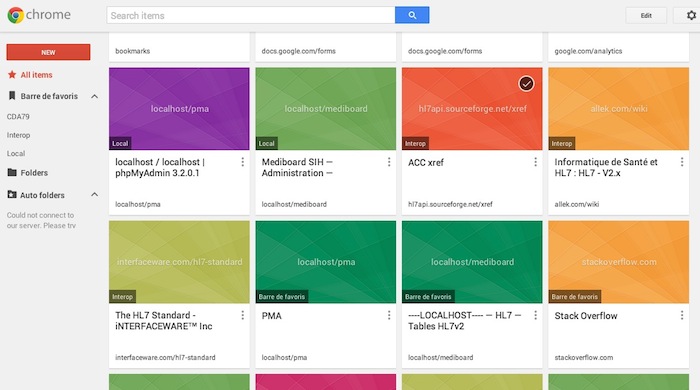The image size is (700, 390).
Task: Open the Local subfolder in sidebar
Action: click(16, 154)
